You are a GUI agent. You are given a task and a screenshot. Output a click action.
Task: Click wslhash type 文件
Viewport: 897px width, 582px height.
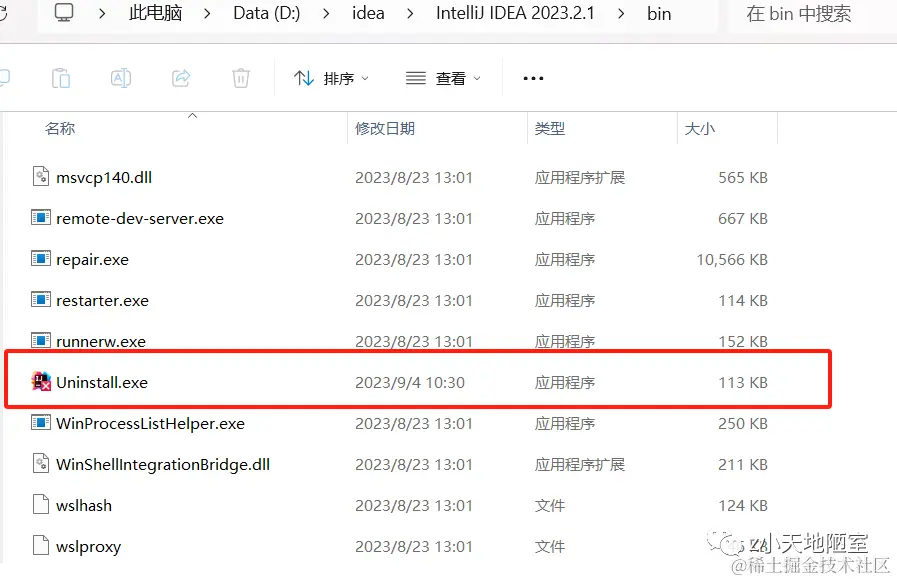tap(549, 505)
